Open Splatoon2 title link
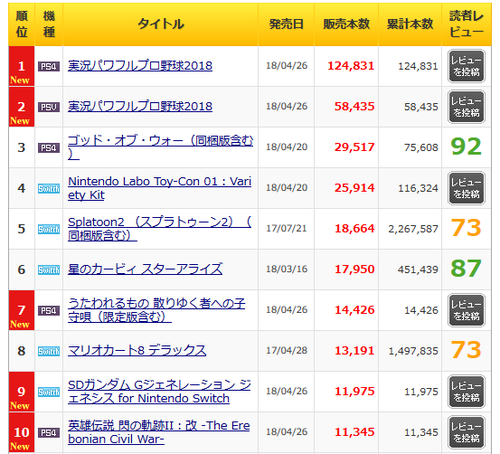The image size is (500, 454). [160, 229]
